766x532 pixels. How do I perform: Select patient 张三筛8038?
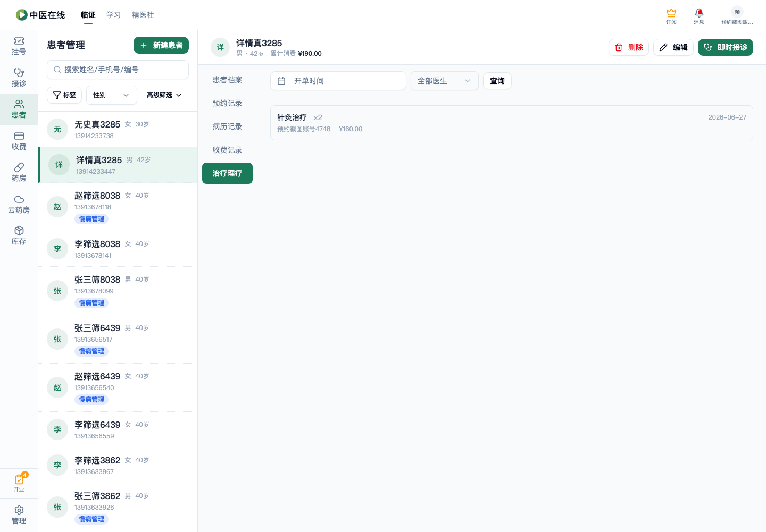point(118,291)
